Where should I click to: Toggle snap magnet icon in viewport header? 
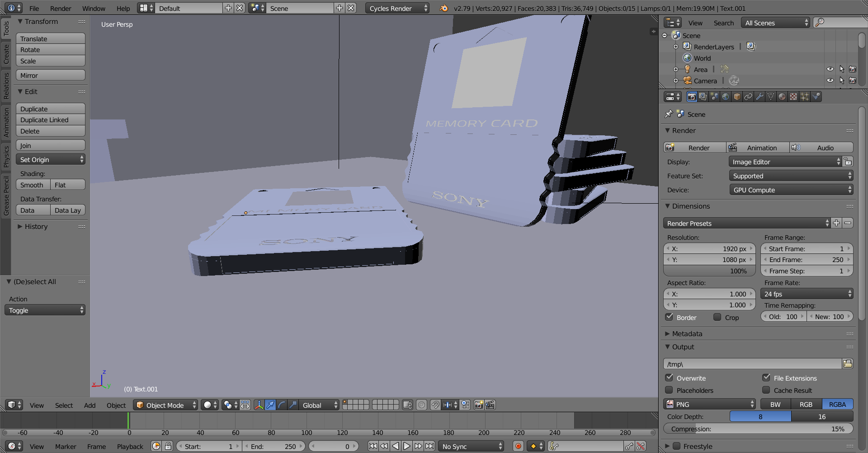[435, 405]
